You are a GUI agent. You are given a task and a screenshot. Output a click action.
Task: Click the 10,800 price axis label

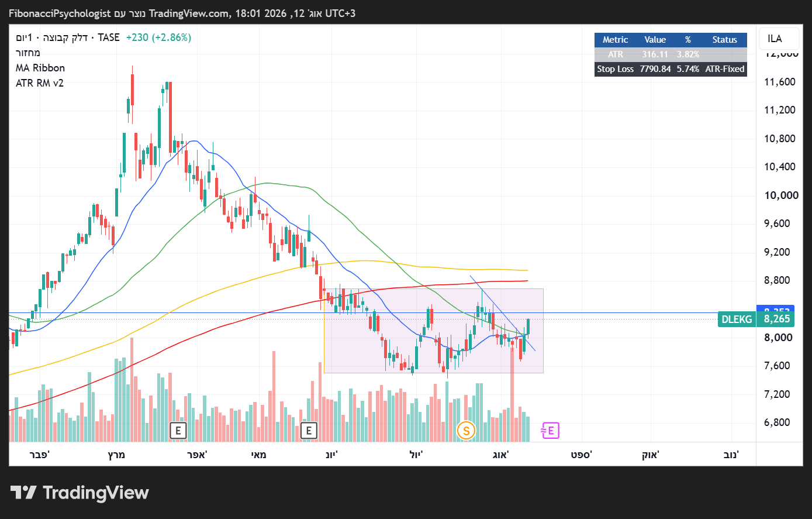780,139
